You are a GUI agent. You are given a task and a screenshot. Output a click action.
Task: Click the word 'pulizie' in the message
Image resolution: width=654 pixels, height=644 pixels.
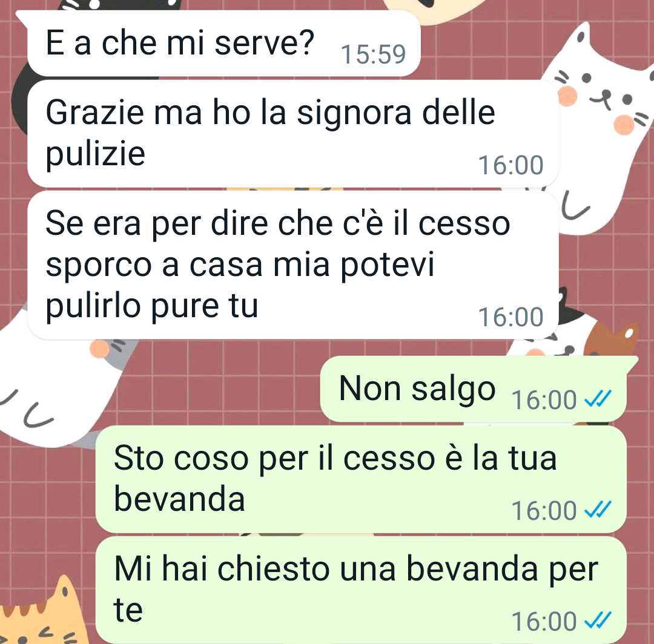(x=96, y=154)
